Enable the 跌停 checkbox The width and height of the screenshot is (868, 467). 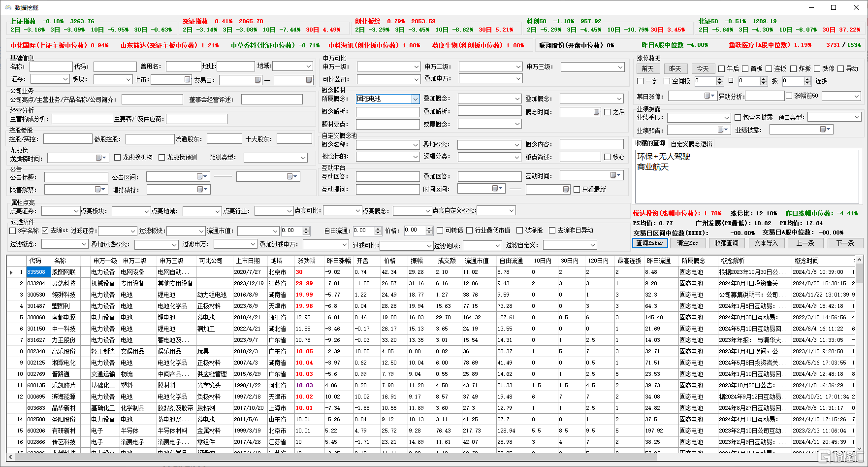817,69
